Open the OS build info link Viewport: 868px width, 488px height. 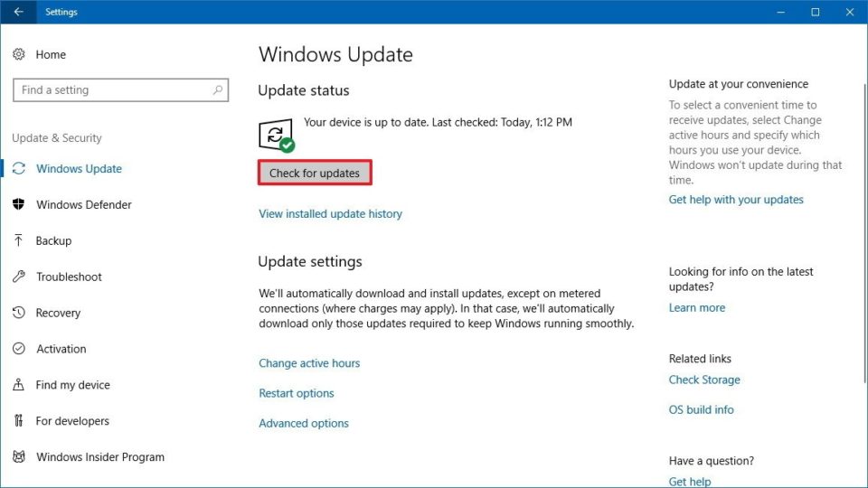(701, 409)
